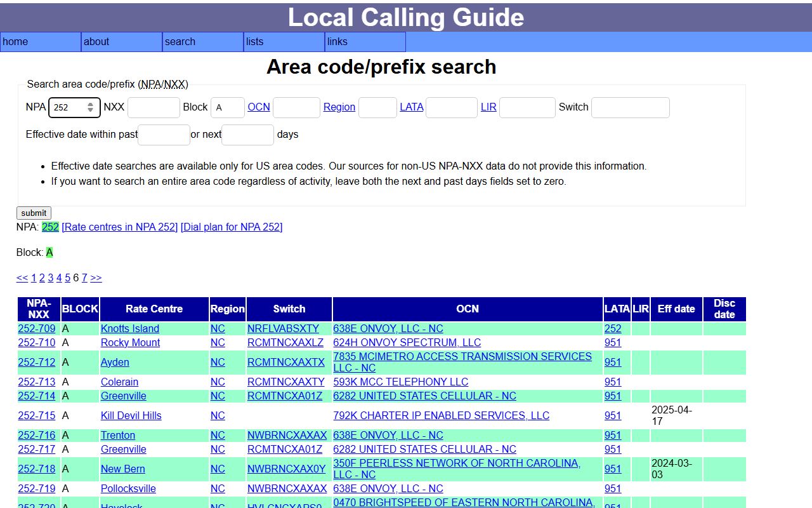
Task: Open the search menu item
Action: point(203,42)
